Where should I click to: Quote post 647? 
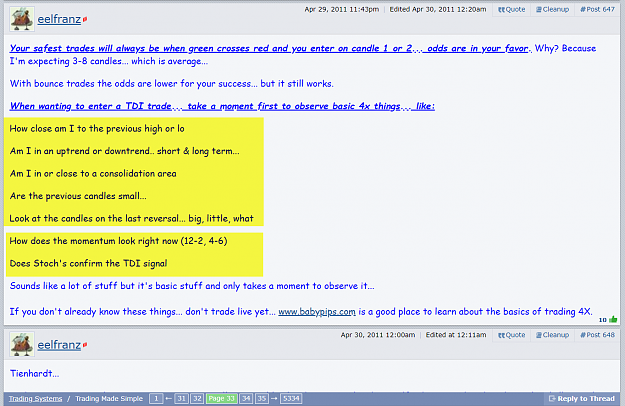click(x=511, y=10)
